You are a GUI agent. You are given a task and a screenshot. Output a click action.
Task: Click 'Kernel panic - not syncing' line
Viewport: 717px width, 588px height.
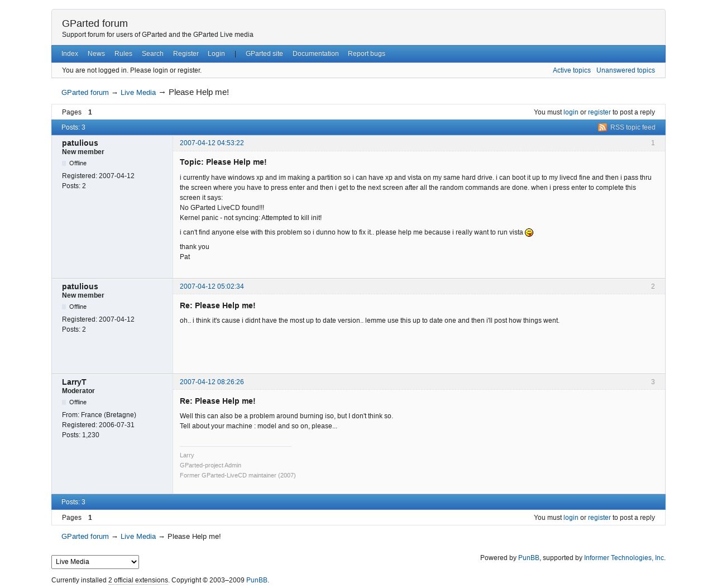pos(251,218)
